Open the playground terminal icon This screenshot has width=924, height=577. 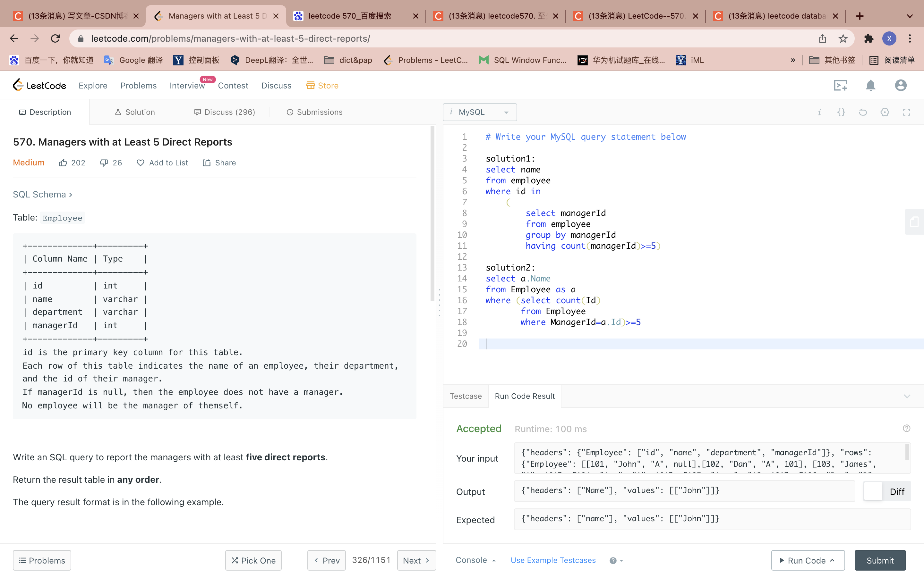coord(840,86)
